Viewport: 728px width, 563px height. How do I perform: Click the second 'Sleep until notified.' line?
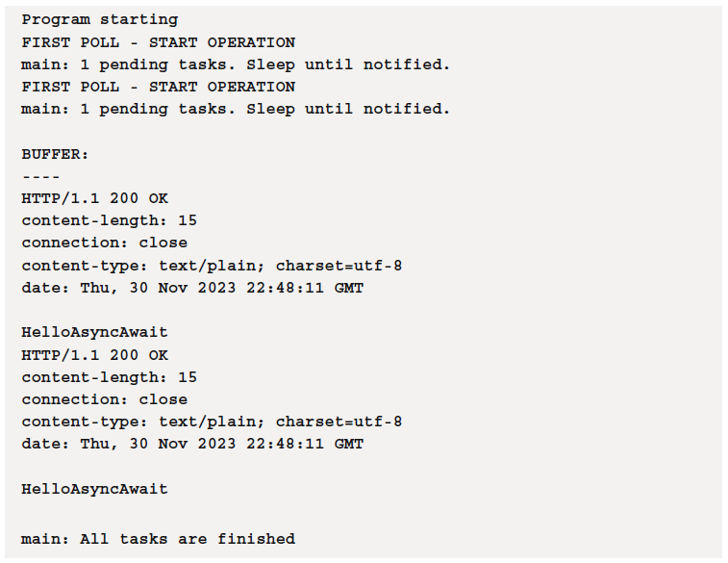click(x=236, y=109)
